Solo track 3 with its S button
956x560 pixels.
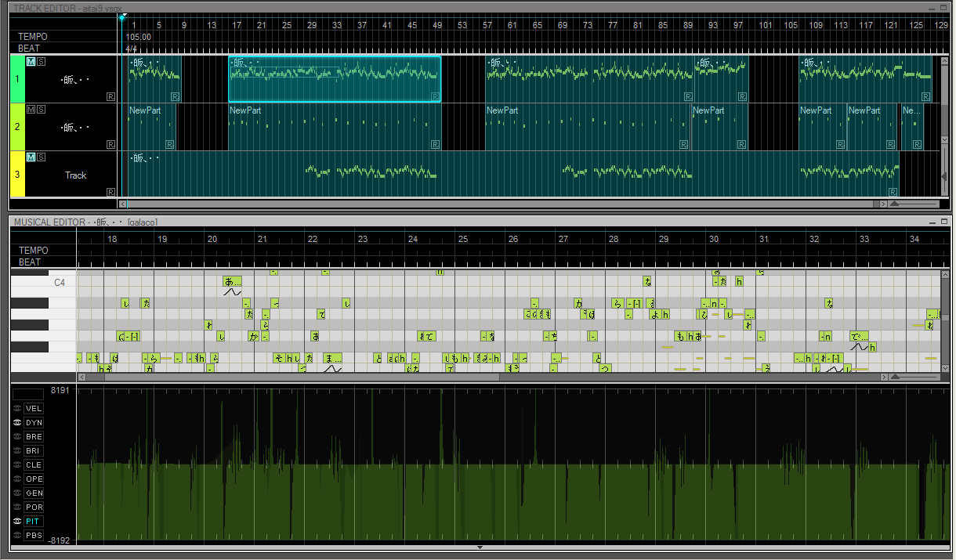tap(41, 157)
